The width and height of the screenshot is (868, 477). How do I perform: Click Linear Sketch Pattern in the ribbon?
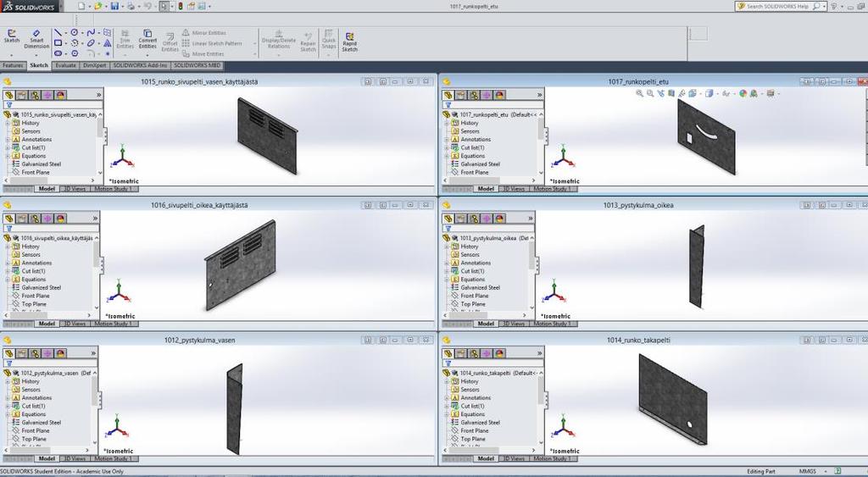tap(212, 44)
